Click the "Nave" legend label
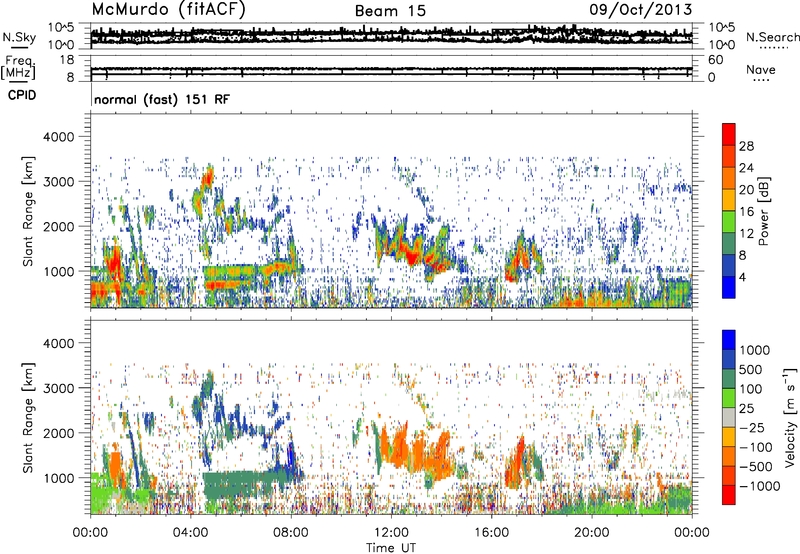 coord(761,69)
